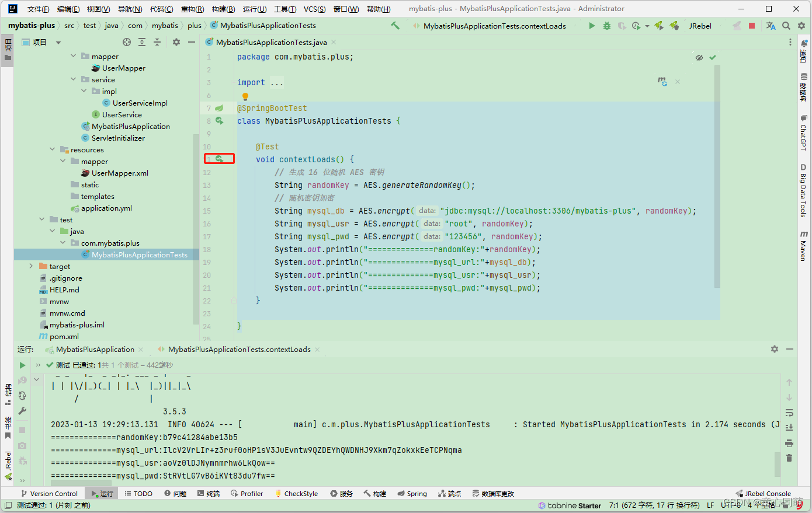Click the translation (文A) icon in the toolbar
The image size is (812, 513).
[x=771, y=26]
